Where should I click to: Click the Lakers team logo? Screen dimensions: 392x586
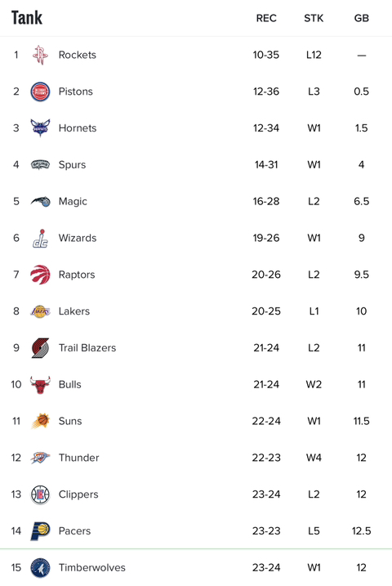point(40,311)
